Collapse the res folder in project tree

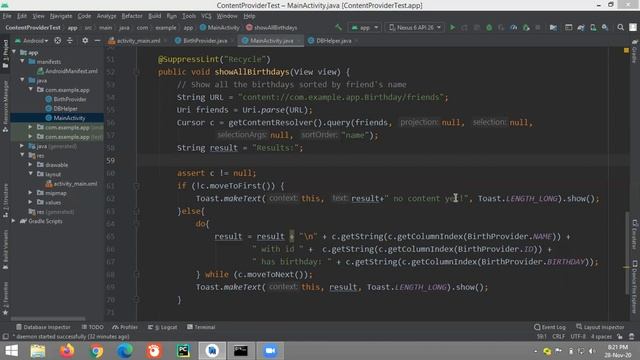pos(22,155)
